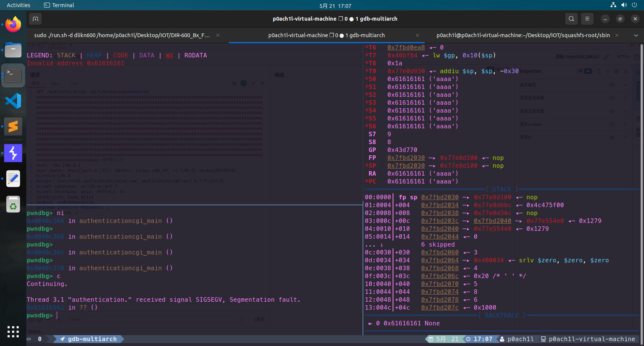
Task: Select the Terminal icon in the dock
Action: 13,75
